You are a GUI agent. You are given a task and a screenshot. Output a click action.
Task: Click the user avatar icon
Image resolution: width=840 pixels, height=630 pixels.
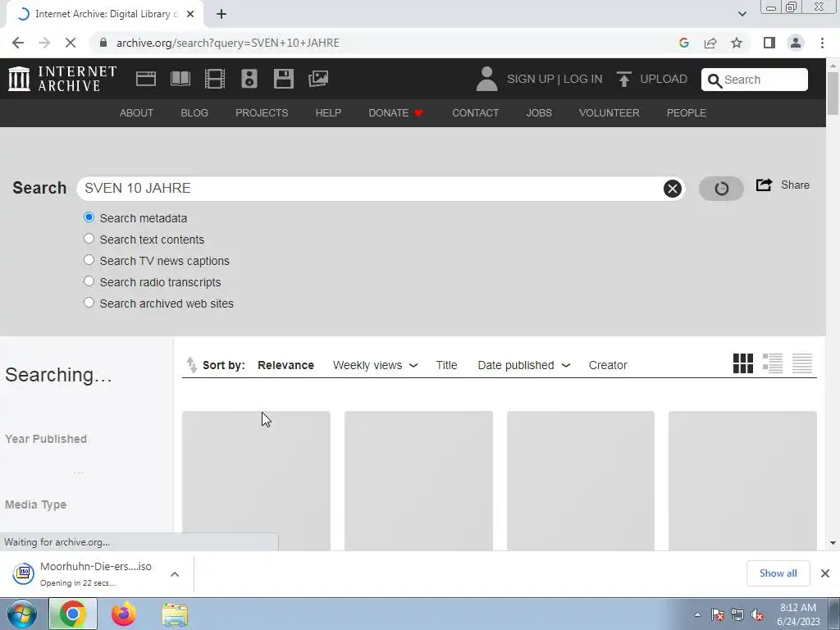point(486,79)
